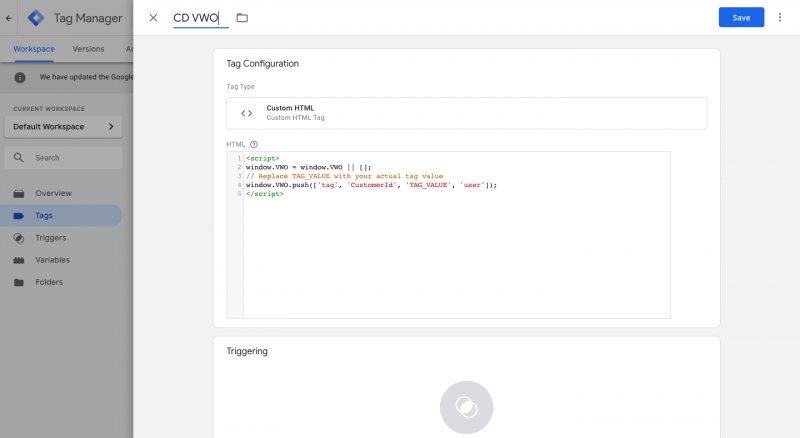Switch to the Versions tab
This screenshot has height=438, width=800.
[x=88, y=49]
